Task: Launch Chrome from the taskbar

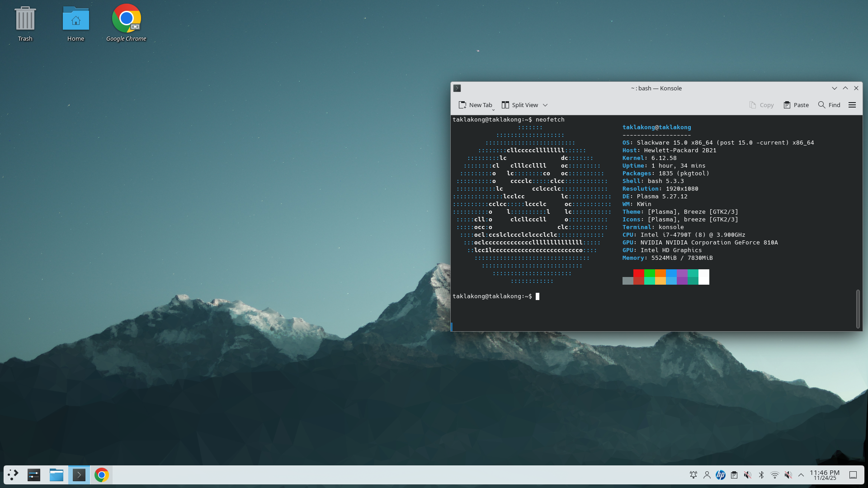Action: click(x=102, y=475)
